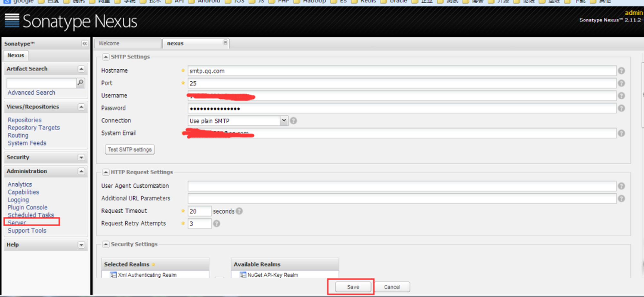Open help for Password field
This screenshot has height=297, width=644.
(x=621, y=108)
